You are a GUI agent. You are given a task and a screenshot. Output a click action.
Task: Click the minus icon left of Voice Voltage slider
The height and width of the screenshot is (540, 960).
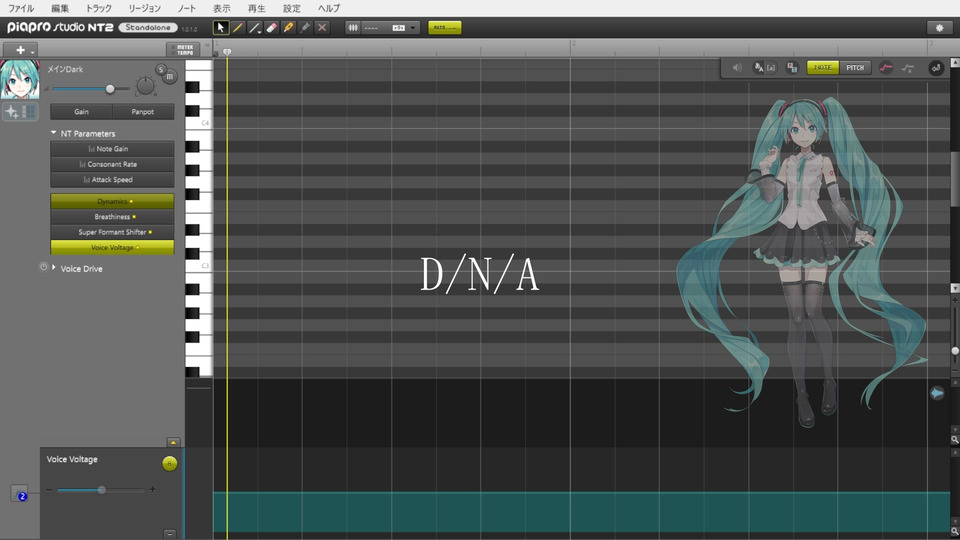point(49,490)
